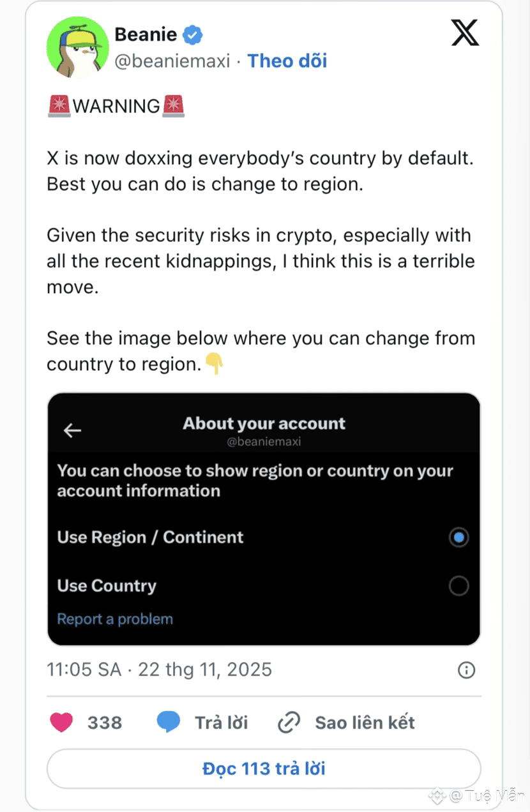Click the X logo icon

click(x=465, y=33)
